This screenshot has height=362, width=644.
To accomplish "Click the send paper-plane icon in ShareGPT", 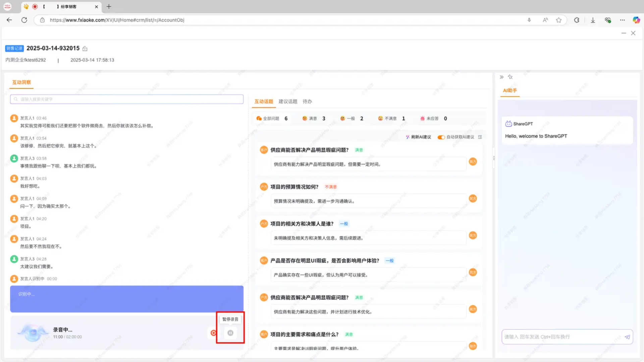I will click(627, 337).
